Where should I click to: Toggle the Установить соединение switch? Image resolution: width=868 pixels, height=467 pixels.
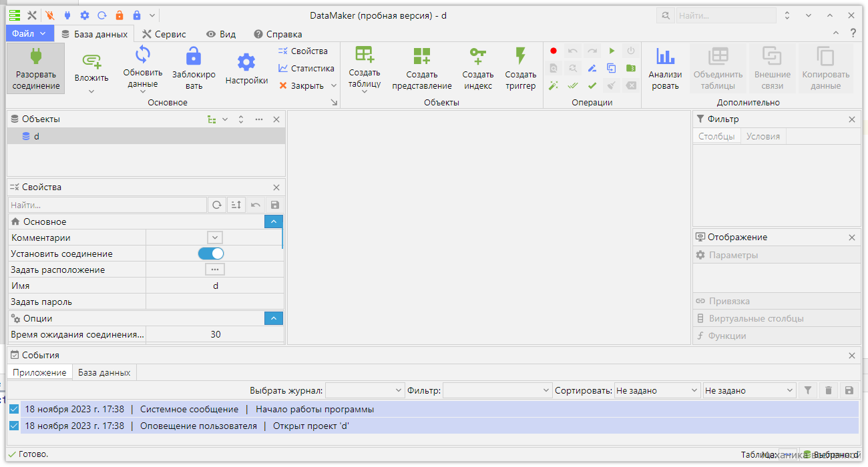click(x=211, y=254)
